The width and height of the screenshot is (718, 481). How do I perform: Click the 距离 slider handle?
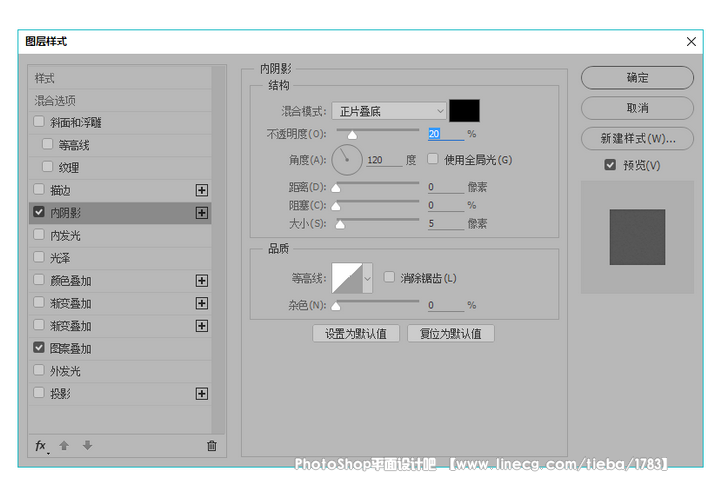coord(336,188)
